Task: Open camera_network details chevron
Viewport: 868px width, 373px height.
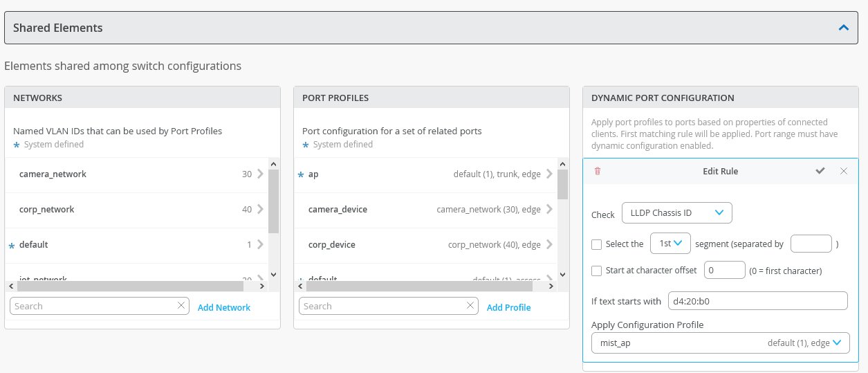Action: (x=260, y=174)
